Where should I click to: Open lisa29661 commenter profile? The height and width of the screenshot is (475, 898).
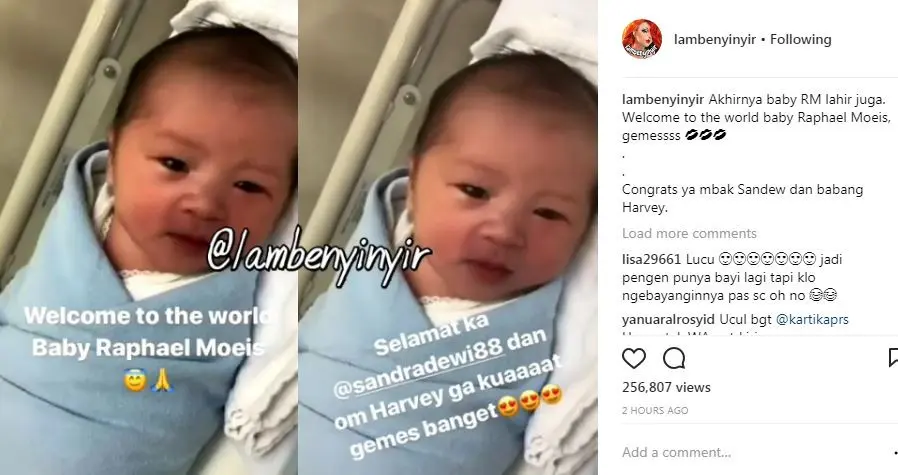pyautogui.click(x=651, y=259)
